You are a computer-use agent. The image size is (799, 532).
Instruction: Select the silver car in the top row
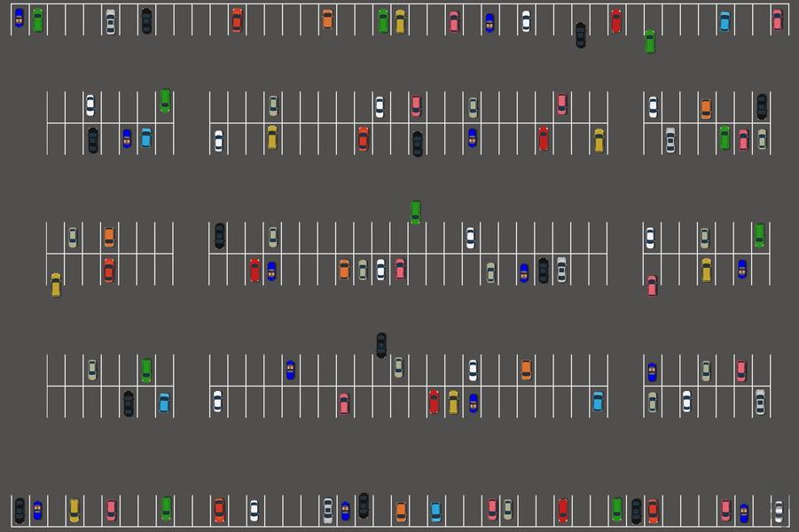point(110,21)
